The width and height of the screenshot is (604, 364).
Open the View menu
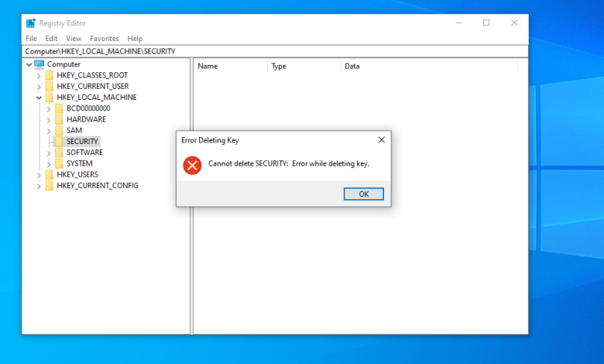pos(74,39)
